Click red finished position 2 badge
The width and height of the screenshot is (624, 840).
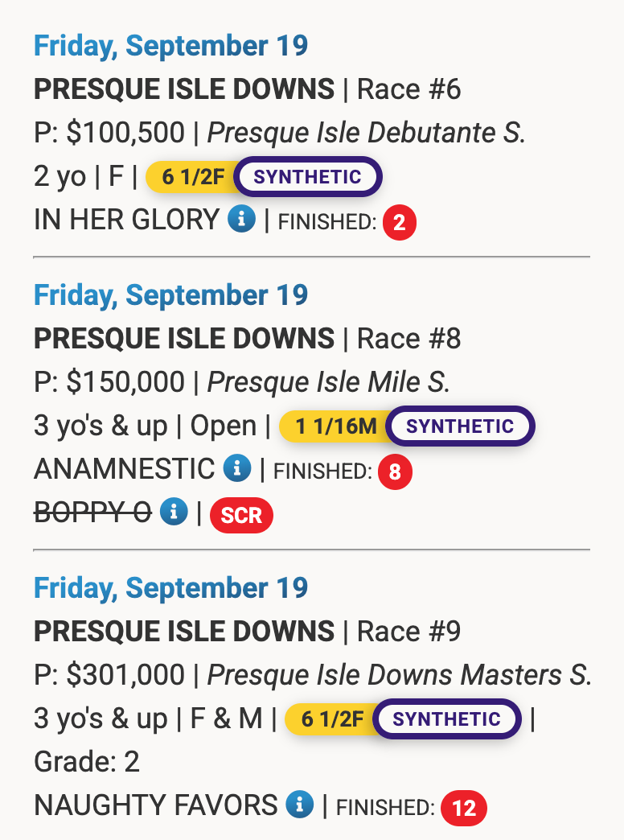(x=400, y=223)
